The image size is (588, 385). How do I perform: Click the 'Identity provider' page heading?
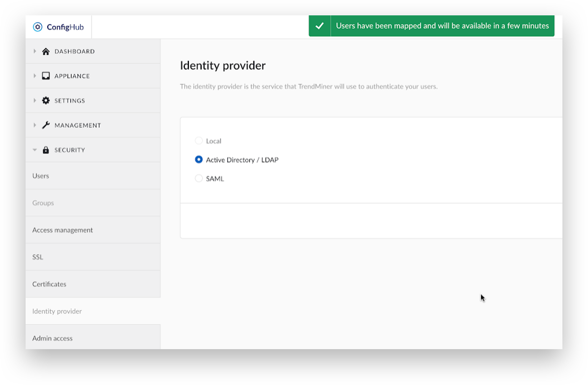[223, 66]
